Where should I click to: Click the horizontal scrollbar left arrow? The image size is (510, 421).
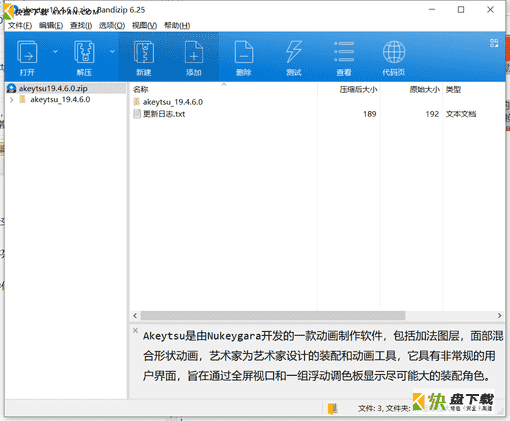pos(135,315)
